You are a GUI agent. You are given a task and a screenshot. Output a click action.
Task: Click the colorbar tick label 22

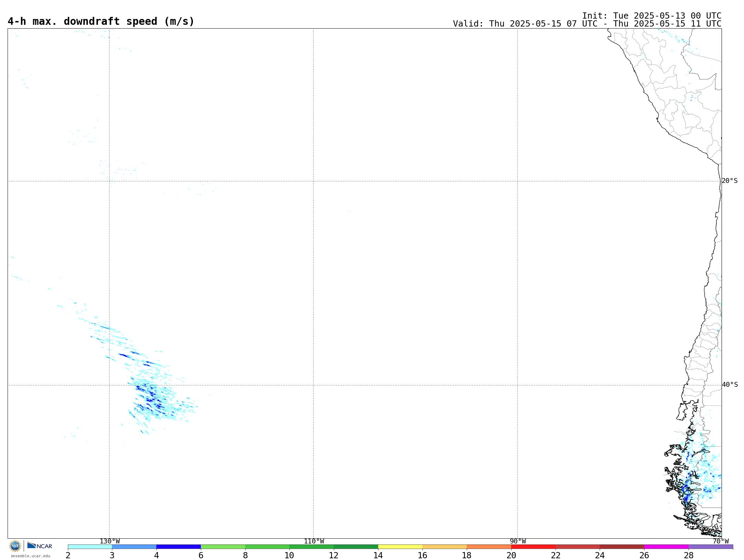(x=556, y=556)
